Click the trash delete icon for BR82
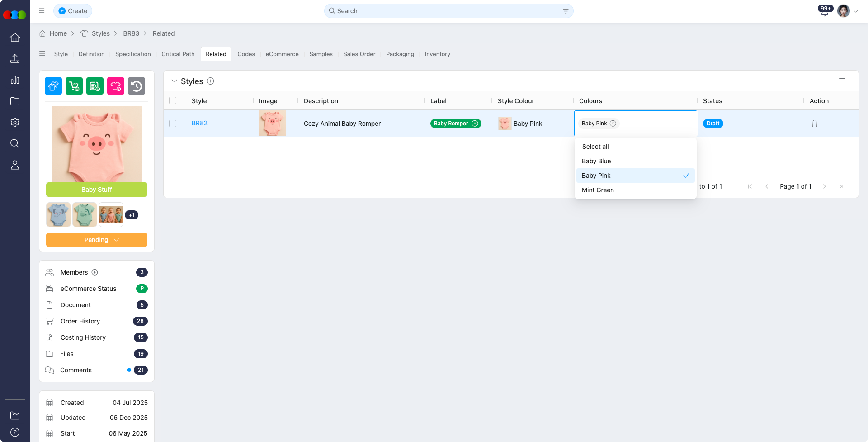The height and width of the screenshot is (442, 868). tap(814, 124)
